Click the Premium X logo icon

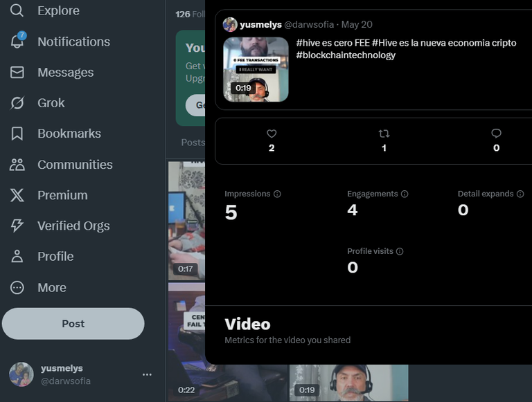coord(17,195)
